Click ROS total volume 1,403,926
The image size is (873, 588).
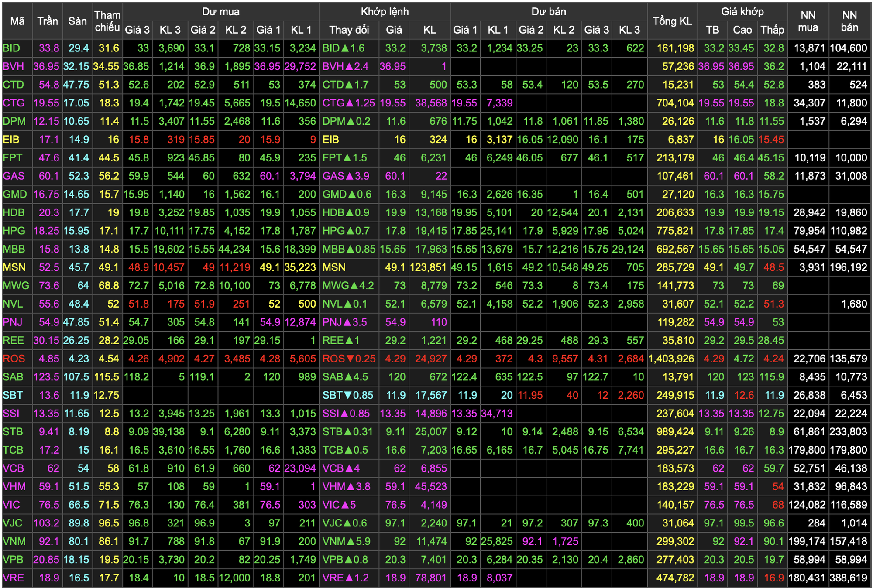(671, 359)
